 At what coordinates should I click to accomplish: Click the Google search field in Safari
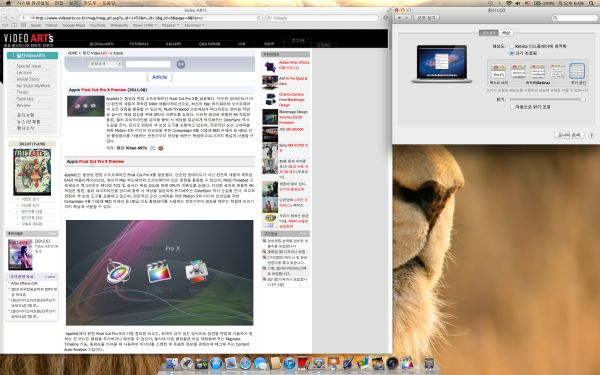click(322, 18)
